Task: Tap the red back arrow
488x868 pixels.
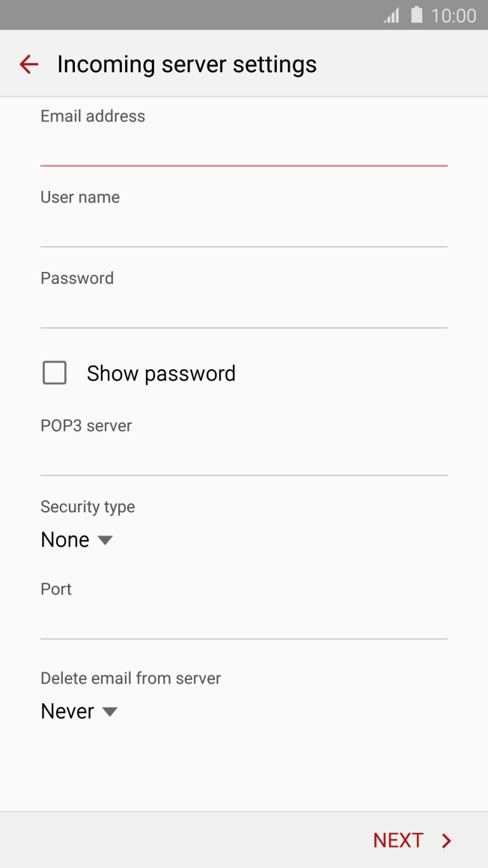Action: [x=28, y=64]
